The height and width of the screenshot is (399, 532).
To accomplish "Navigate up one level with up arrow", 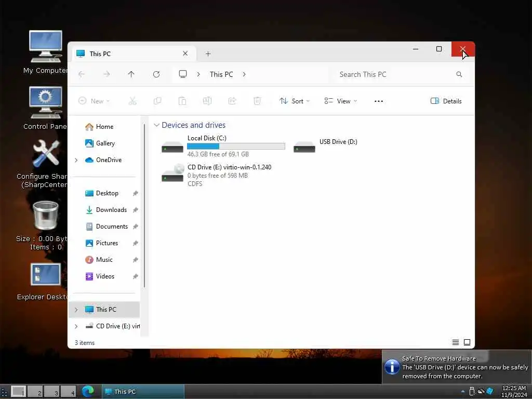I will (131, 74).
